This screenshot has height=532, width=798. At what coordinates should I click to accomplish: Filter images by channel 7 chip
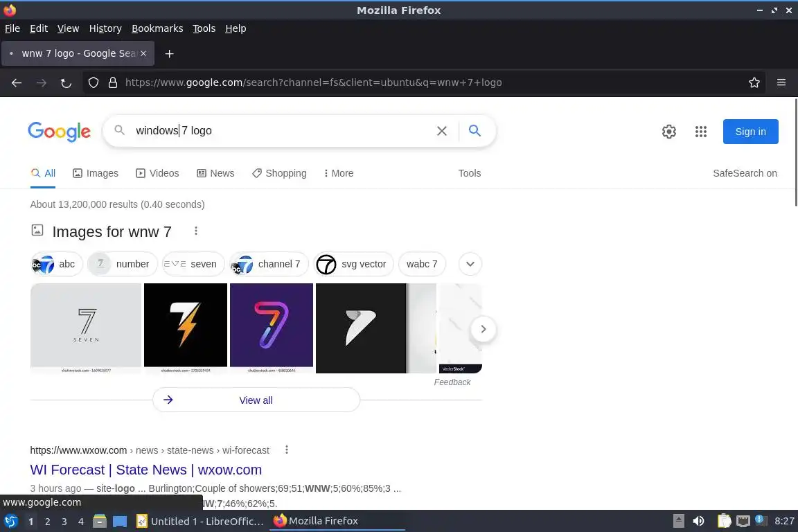point(269,264)
